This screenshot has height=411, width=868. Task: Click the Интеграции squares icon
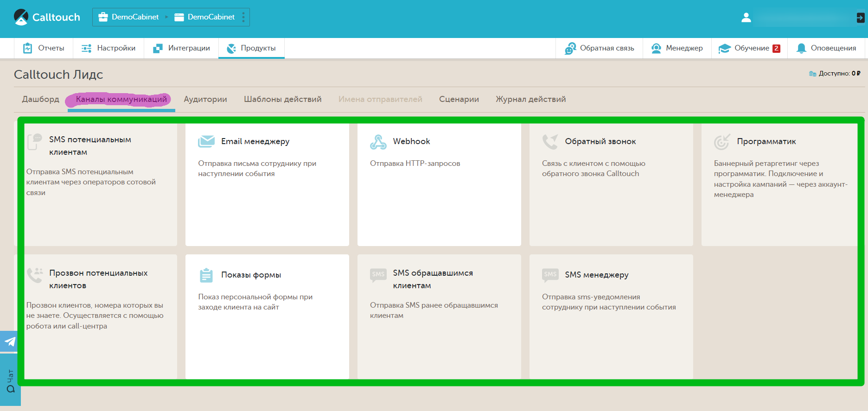tap(158, 48)
